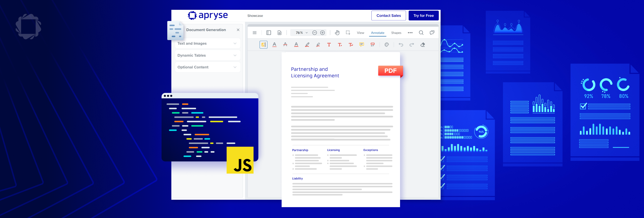Image resolution: width=644 pixels, height=218 pixels.
Task: Open the comments panel icon
Action: [432, 33]
